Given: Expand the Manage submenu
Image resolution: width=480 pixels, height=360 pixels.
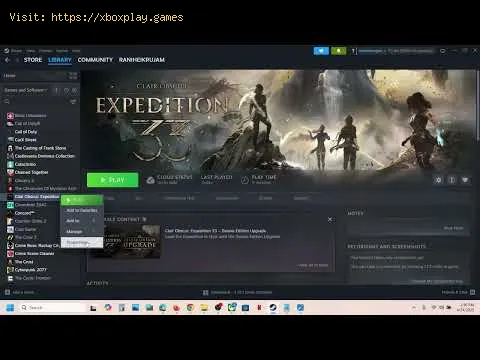Looking at the screenshot, I should pos(82,231).
